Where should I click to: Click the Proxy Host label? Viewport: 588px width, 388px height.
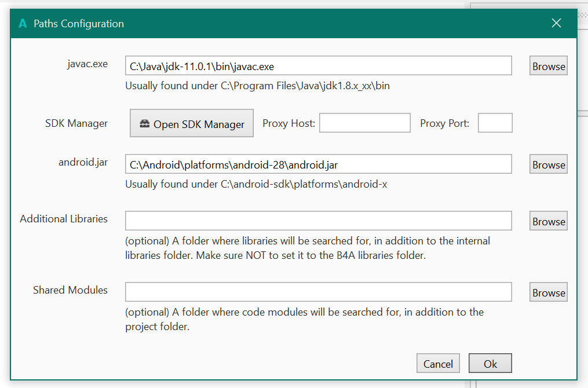(x=288, y=123)
